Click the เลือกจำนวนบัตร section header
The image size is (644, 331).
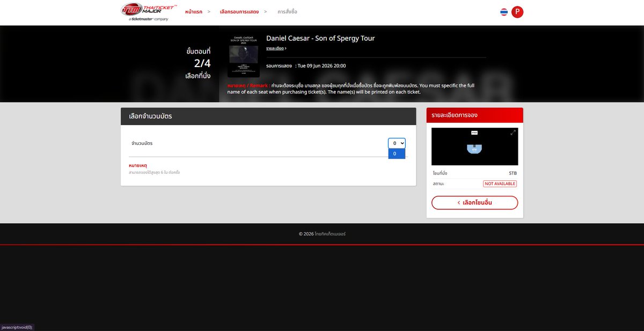pyautogui.click(x=268, y=116)
